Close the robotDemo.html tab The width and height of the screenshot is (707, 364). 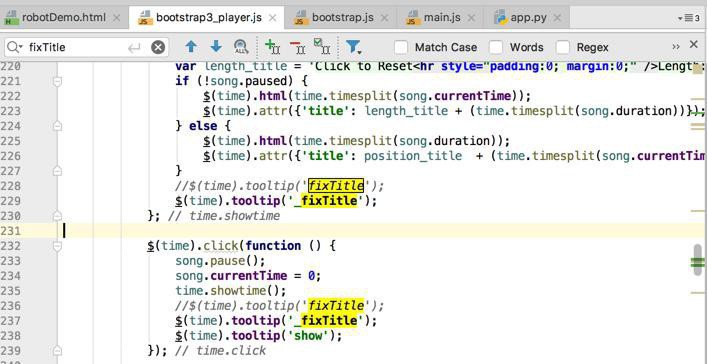(116, 18)
